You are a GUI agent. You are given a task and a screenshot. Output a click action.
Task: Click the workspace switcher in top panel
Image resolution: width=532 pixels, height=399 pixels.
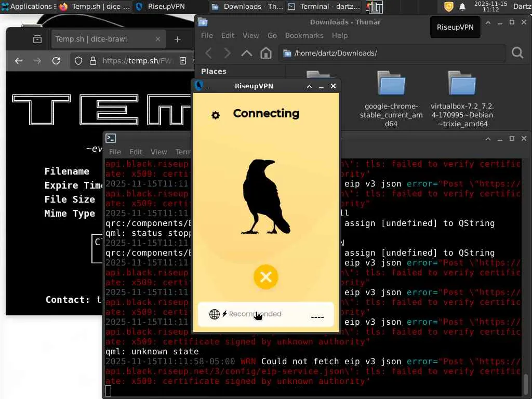coord(374,7)
